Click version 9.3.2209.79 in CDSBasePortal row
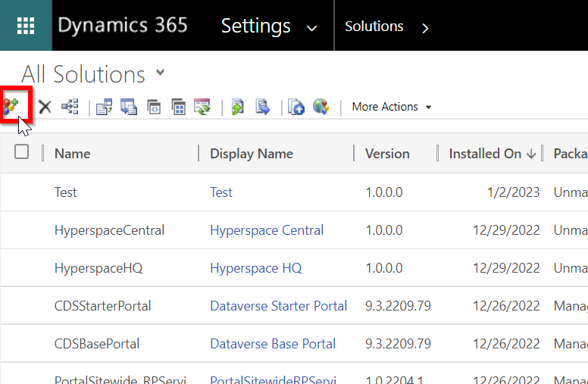This screenshot has height=384, width=588. (x=399, y=344)
